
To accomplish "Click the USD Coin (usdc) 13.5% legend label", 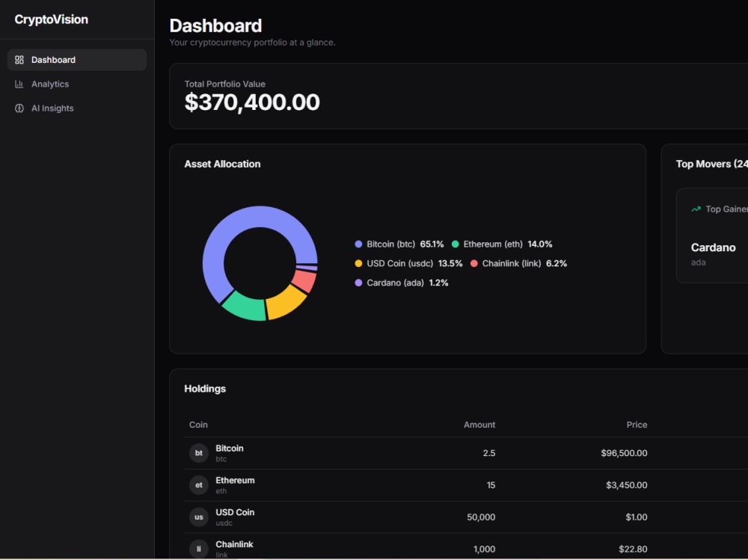I will pyautogui.click(x=414, y=263).
